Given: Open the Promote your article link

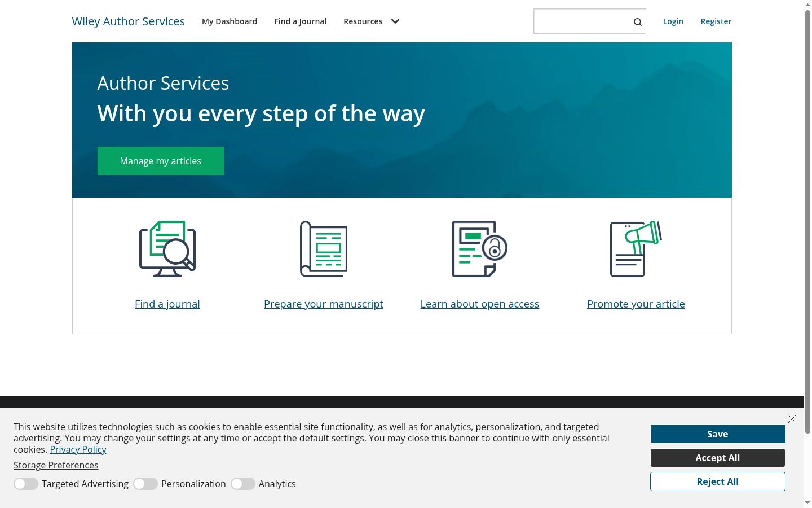Looking at the screenshot, I should pyautogui.click(x=636, y=304).
